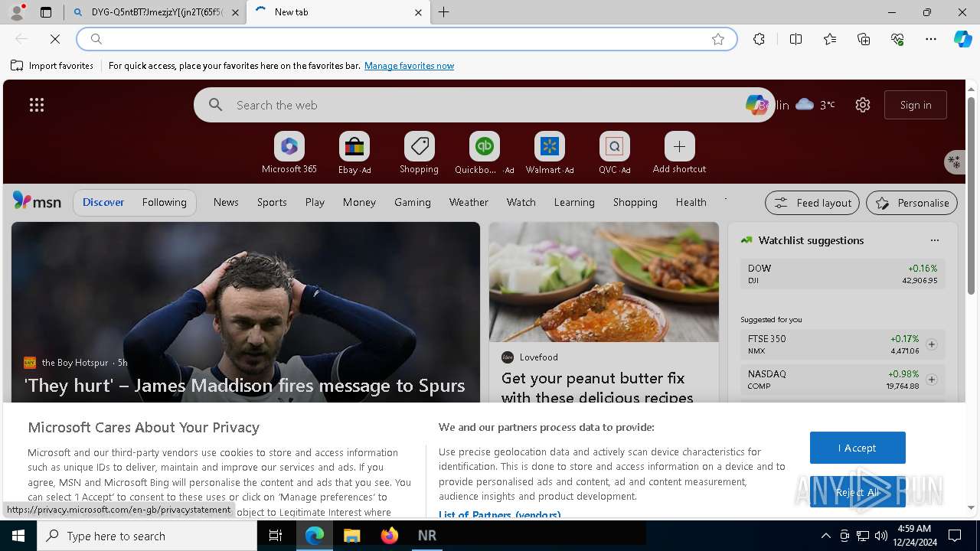Screen dimensions: 980x551
Task: Open the weather 3°C widget
Action: tap(815, 105)
